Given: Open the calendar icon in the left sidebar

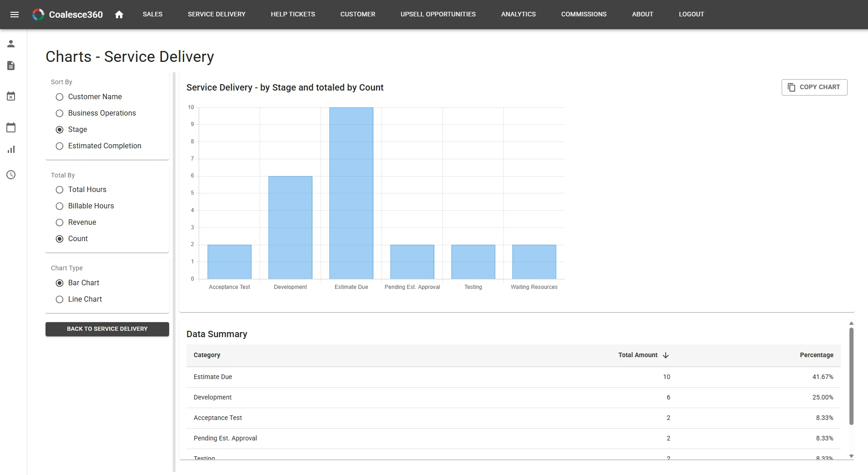Looking at the screenshot, I should (11, 127).
